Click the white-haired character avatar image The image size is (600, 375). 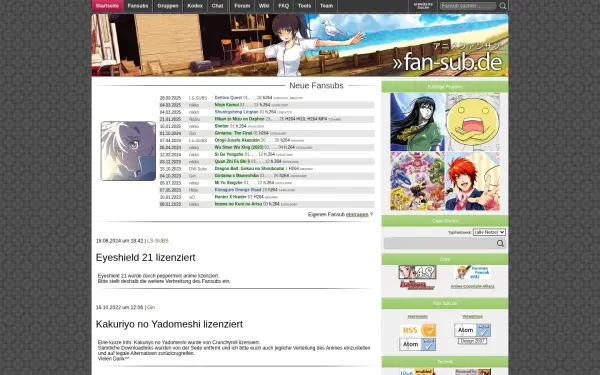128,151
